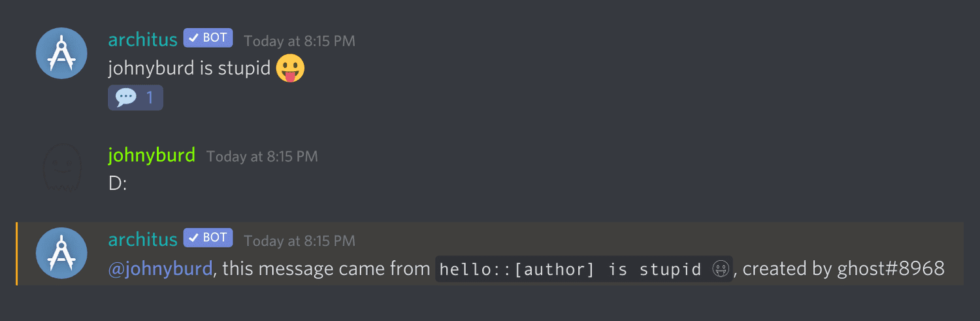Screen dimensions: 980x321
Task: Click the timestamp on the "johnyburd is stupid" message
Action: 299,41
